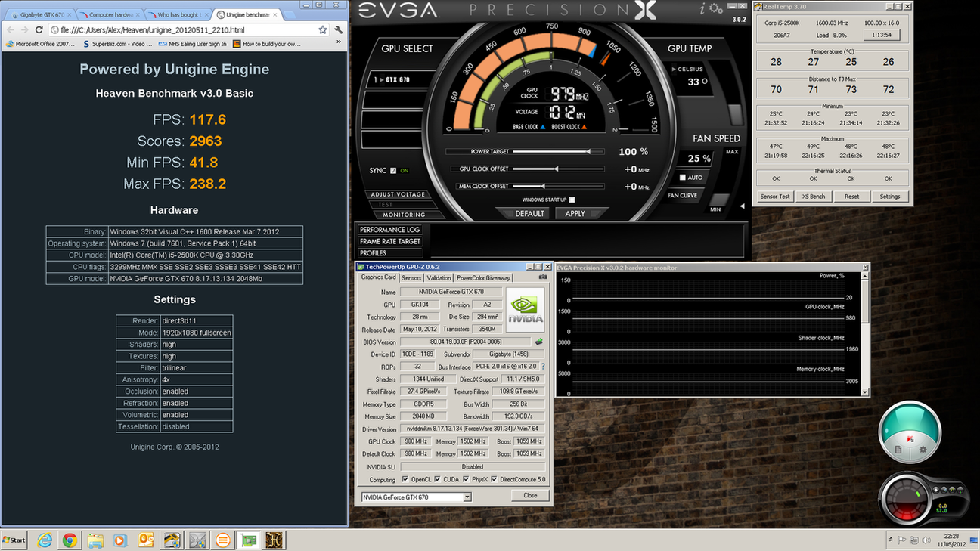Click the Chrome forward arrow
980x551 pixels.
24,30
